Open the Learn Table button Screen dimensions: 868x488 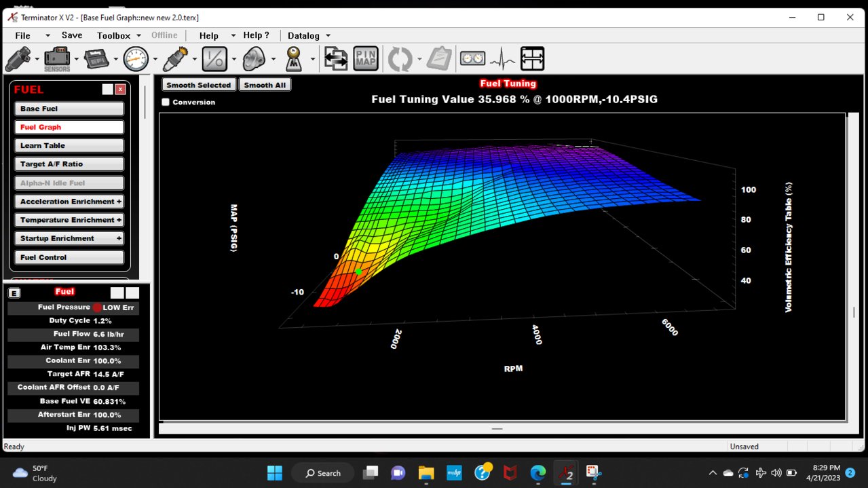pos(69,145)
